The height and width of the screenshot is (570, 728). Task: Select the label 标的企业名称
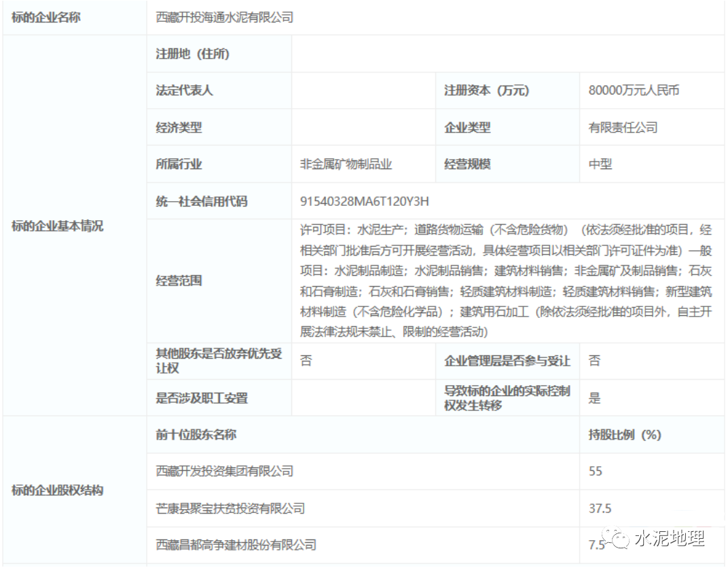click(x=46, y=18)
